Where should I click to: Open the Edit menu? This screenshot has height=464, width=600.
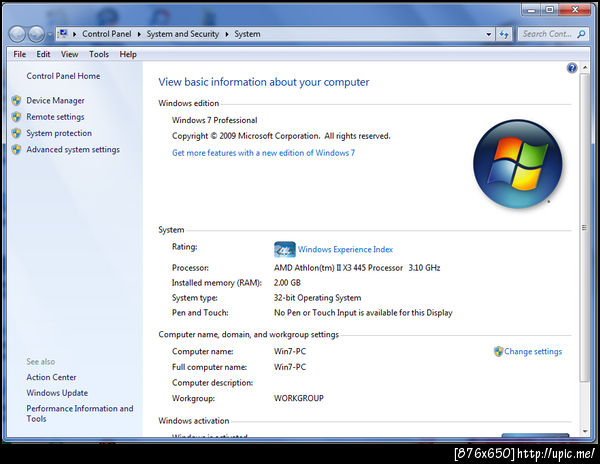click(x=43, y=54)
